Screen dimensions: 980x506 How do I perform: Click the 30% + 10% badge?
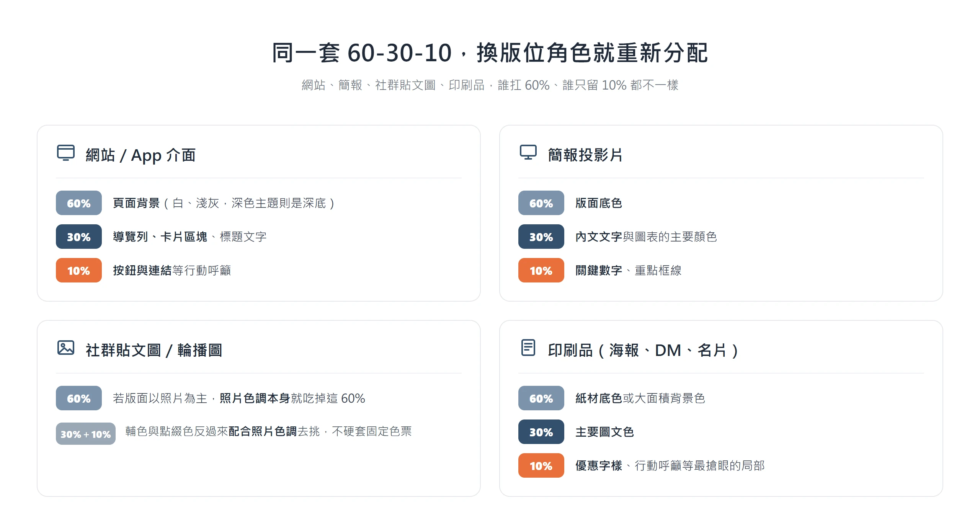pyautogui.click(x=86, y=434)
